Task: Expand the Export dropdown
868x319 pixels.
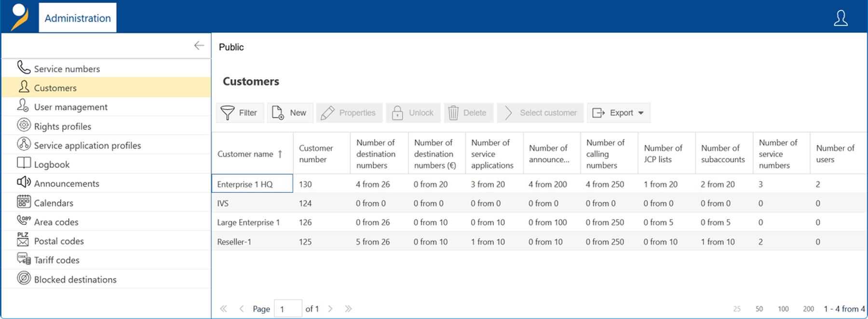Action: pos(619,113)
